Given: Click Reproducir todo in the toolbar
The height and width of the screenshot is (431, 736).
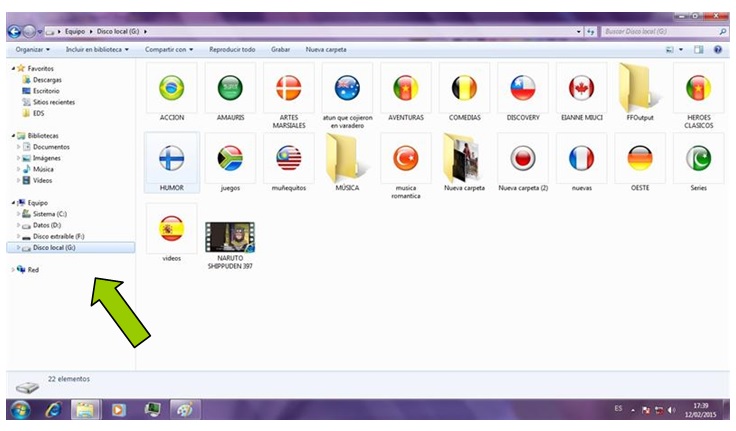Looking at the screenshot, I should pos(232,49).
